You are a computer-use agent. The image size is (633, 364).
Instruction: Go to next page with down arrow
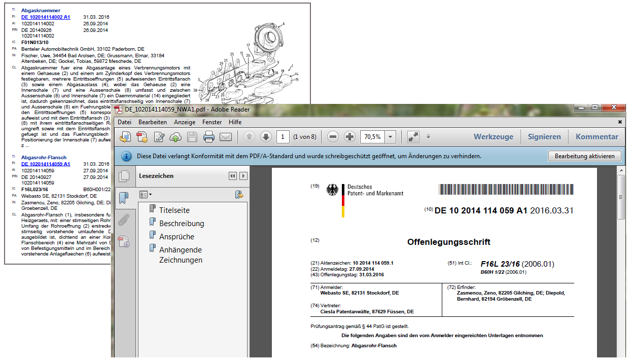pyautogui.click(x=266, y=137)
